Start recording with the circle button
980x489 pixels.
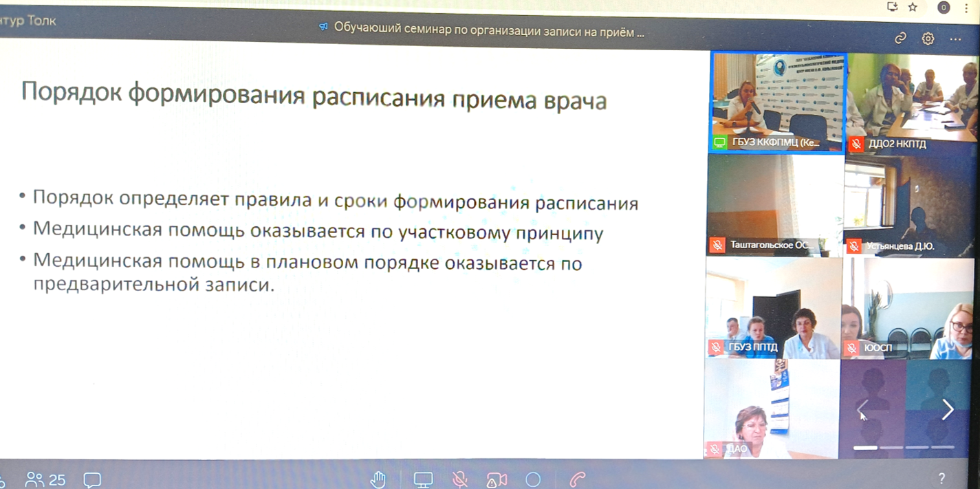(533, 479)
